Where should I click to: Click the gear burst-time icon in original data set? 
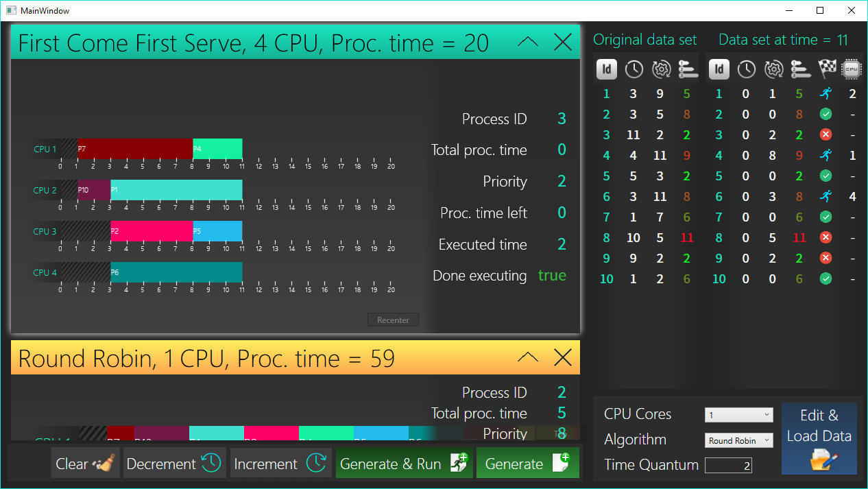click(661, 69)
